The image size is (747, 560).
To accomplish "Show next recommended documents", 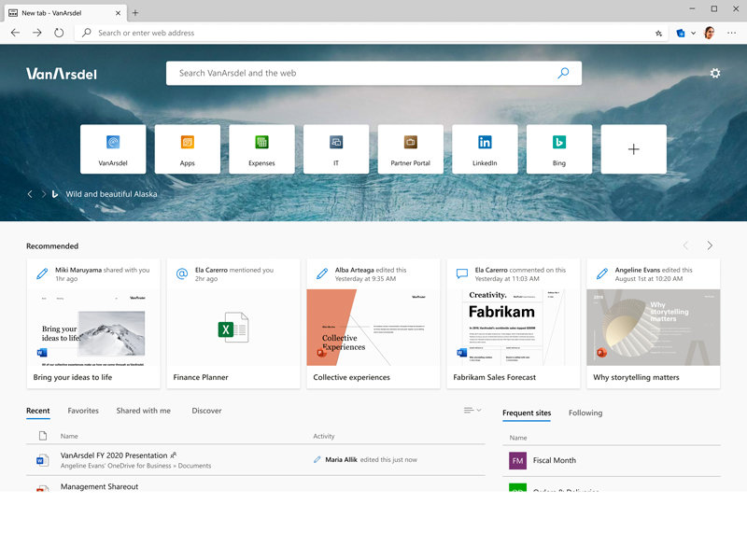I will tap(710, 245).
